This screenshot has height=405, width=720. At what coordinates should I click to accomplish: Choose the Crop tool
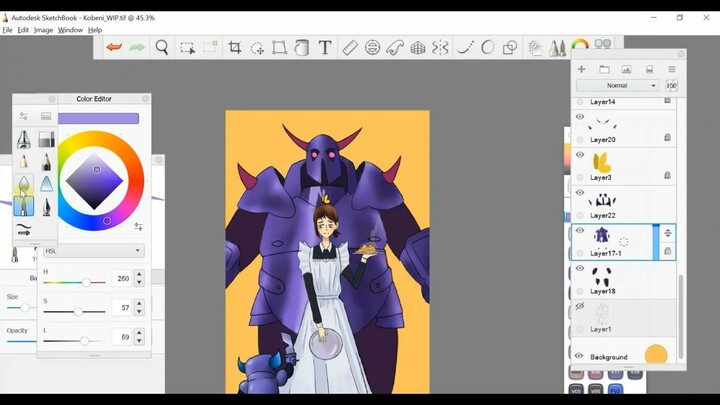[x=235, y=47]
